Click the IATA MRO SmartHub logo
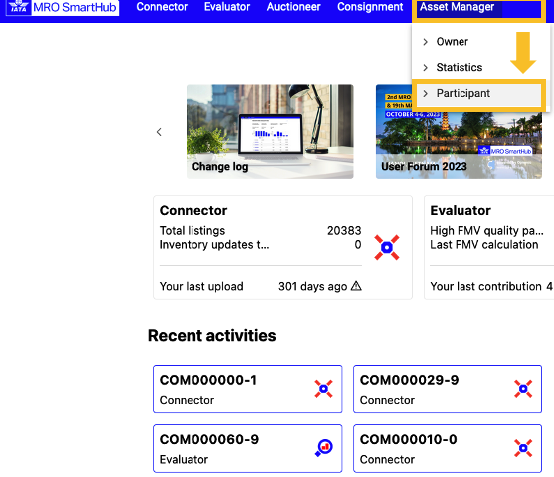This screenshot has width=554, height=477. coord(63,7)
